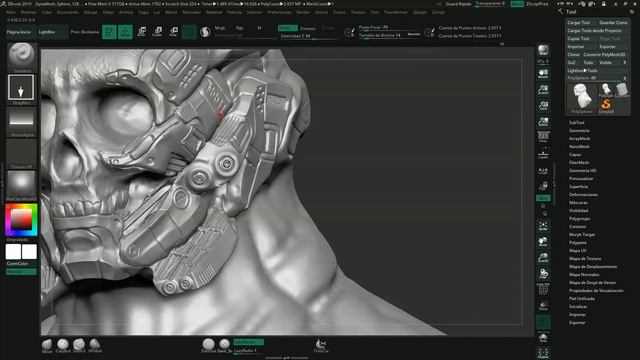Activate the Edit mode button
640x360 pixels.
tap(109, 32)
